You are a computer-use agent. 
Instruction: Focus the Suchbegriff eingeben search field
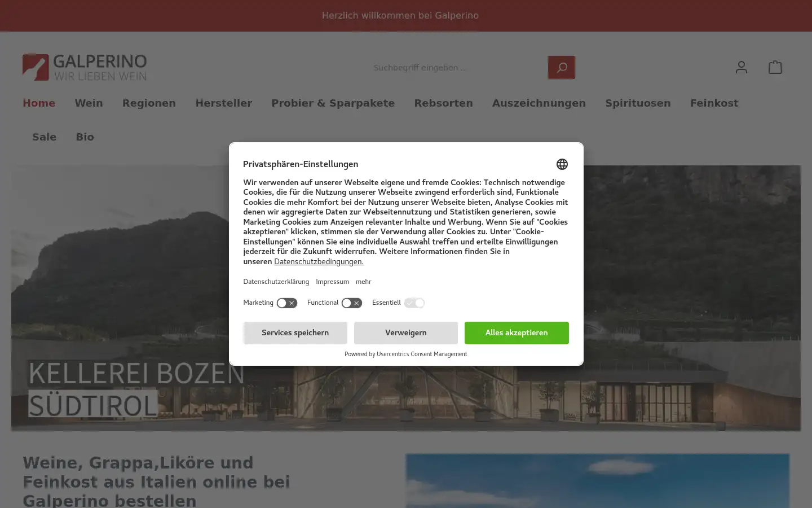click(x=457, y=68)
